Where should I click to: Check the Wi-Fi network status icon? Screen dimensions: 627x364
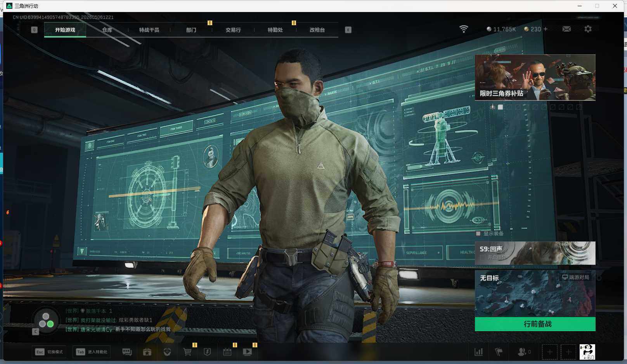[464, 29]
